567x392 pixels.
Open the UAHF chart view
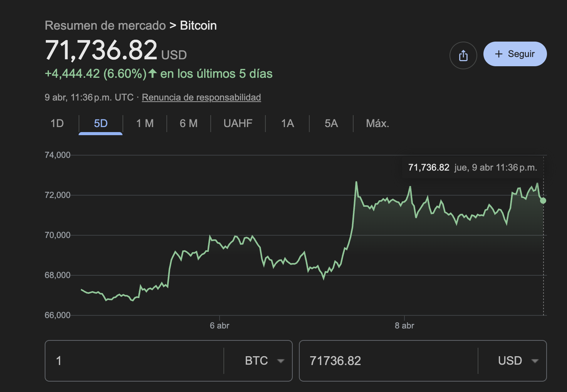(x=238, y=123)
